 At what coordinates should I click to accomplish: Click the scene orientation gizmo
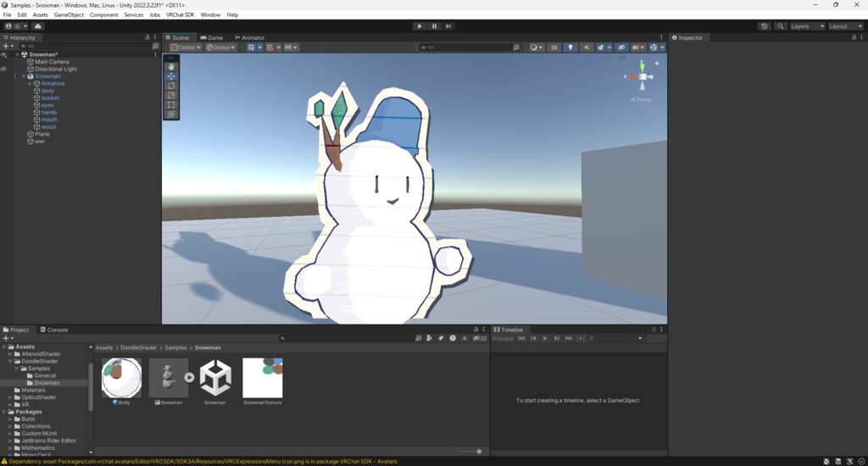tap(643, 76)
